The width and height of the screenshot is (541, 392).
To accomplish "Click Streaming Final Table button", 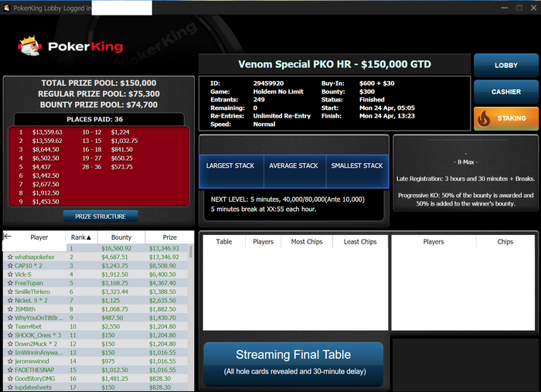I will [x=293, y=364].
